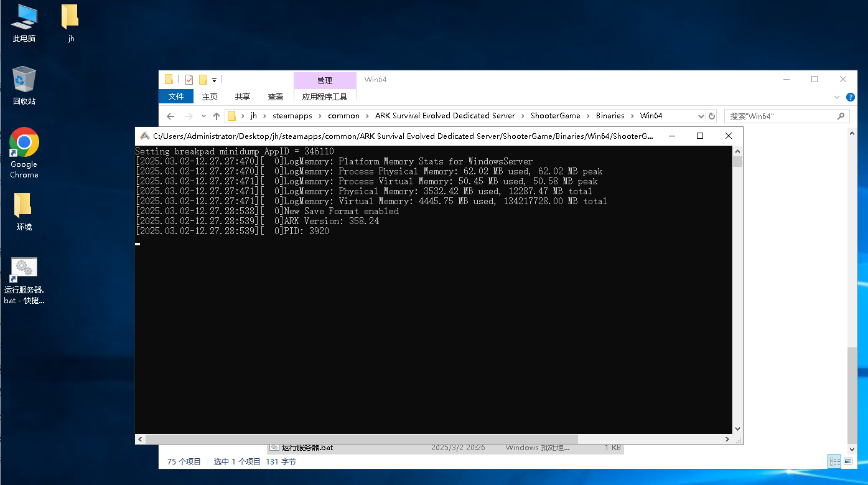Switch to details view in status bar
Image resolution: width=868 pixels, height=485 pixels.
pyautogui.click(x=834, y=461)
